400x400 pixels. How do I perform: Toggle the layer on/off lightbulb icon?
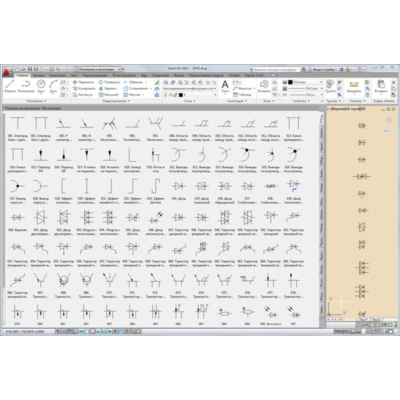[165, 95]
